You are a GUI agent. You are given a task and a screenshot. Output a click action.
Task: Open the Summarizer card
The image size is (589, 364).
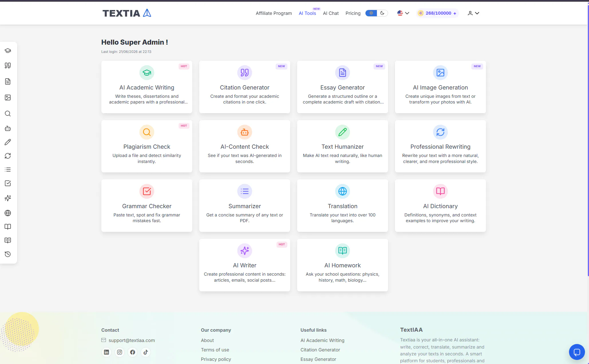pyautogui.click(x=245, y=206)
